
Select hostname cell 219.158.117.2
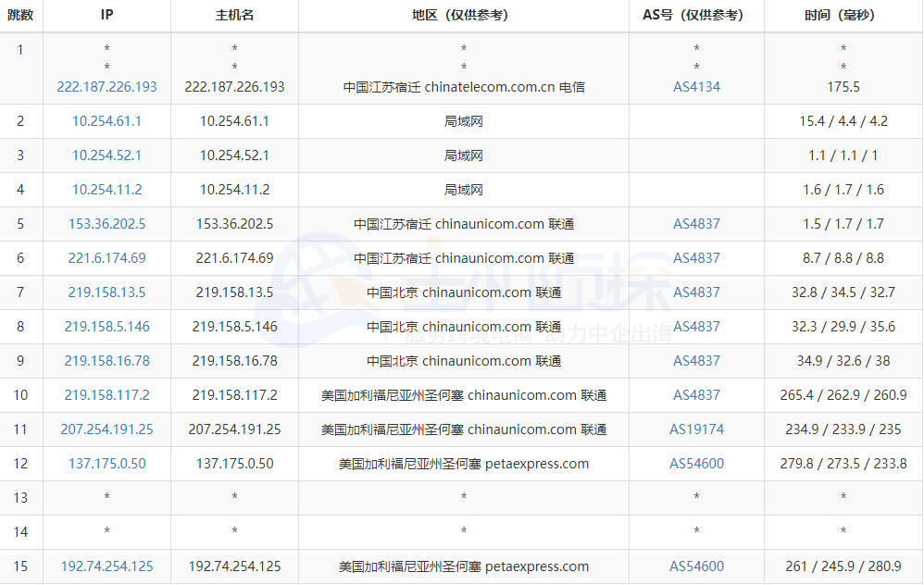click(x=234, y=394)
